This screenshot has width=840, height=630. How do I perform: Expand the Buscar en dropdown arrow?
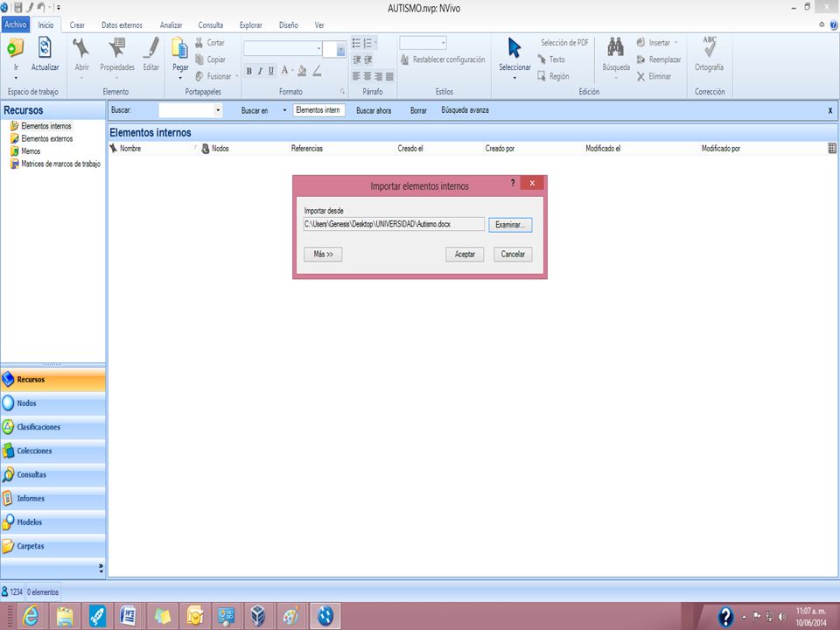click(x=284, y=110)
